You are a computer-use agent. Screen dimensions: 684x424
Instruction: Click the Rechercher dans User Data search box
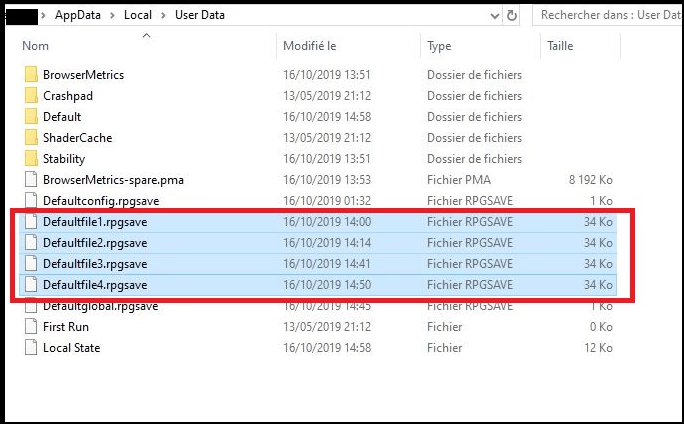[x=608, y=15]
